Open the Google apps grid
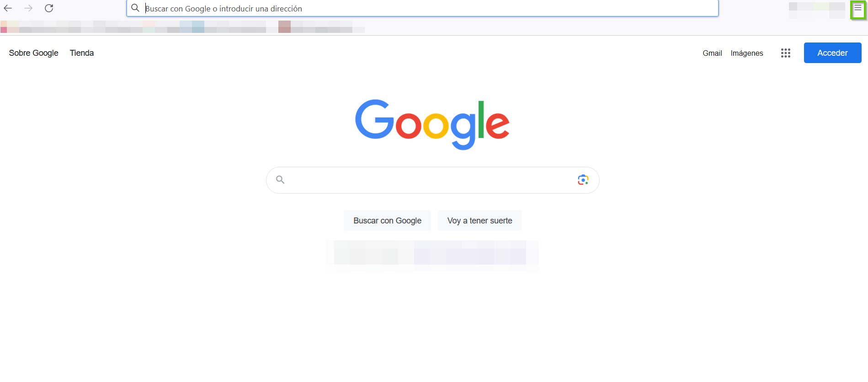Viewport: 868px width, 382px height. point(785,53)
